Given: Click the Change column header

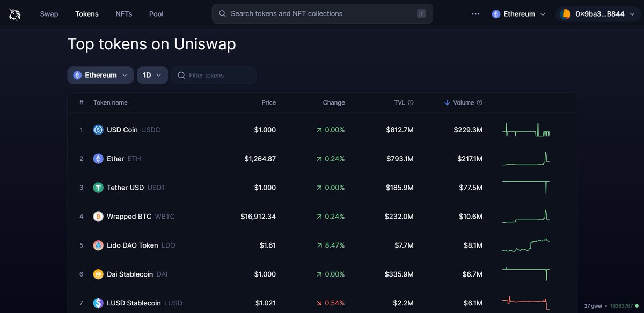Looking at the screenshot, I should click(334, 102).
